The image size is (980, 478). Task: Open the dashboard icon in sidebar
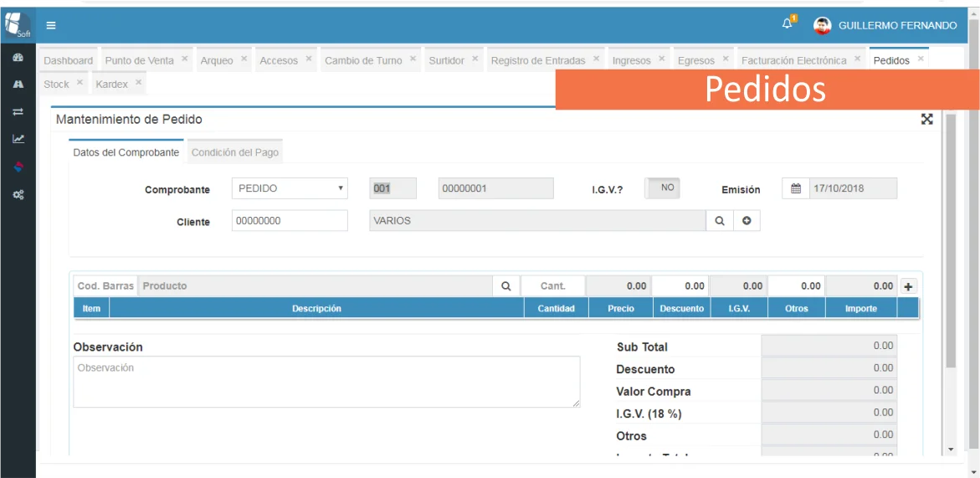click(18, 58)
